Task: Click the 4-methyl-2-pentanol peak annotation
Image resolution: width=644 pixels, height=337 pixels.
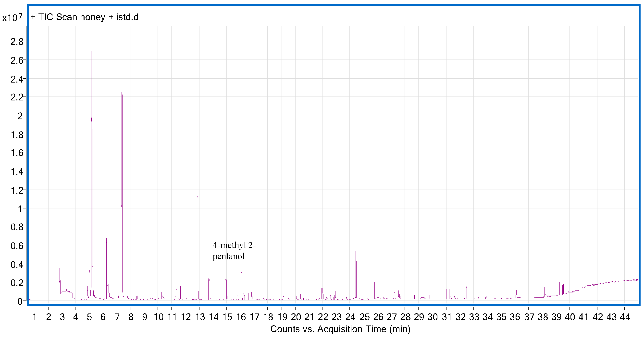Action: coord(234,251)
